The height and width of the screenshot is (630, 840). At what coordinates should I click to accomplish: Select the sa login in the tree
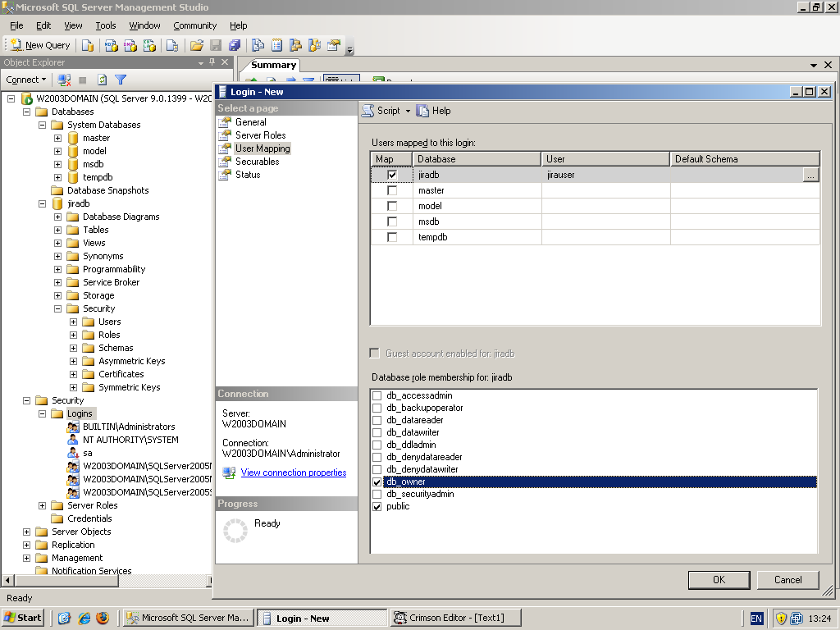coord(87,453)
